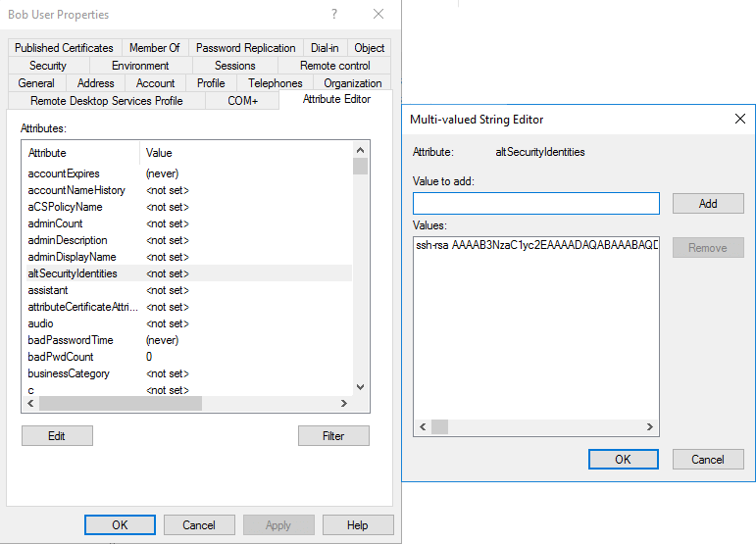This screenshot has height=544, width=756.
Task: Select the audio attribute row
Action: [x=188, y=323]
